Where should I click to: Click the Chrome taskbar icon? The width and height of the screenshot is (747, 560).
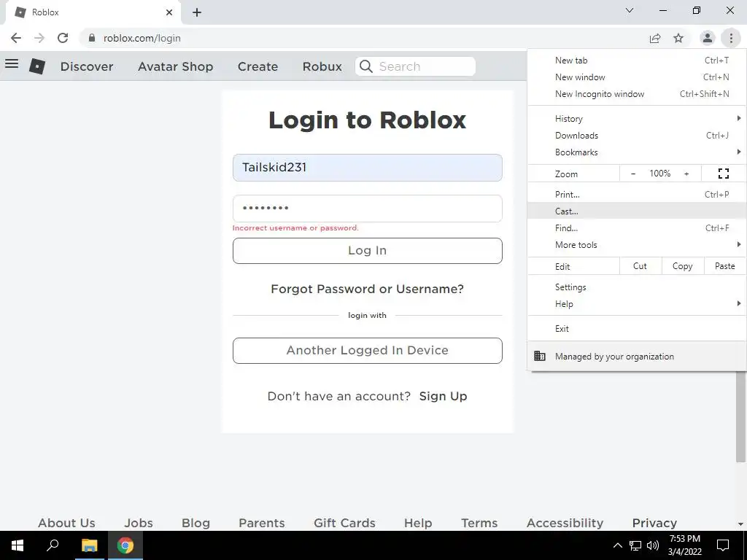coord(125,545)
